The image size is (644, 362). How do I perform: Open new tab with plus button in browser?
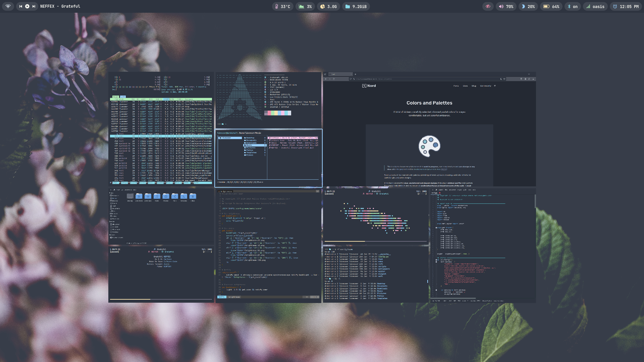point(355,74)
